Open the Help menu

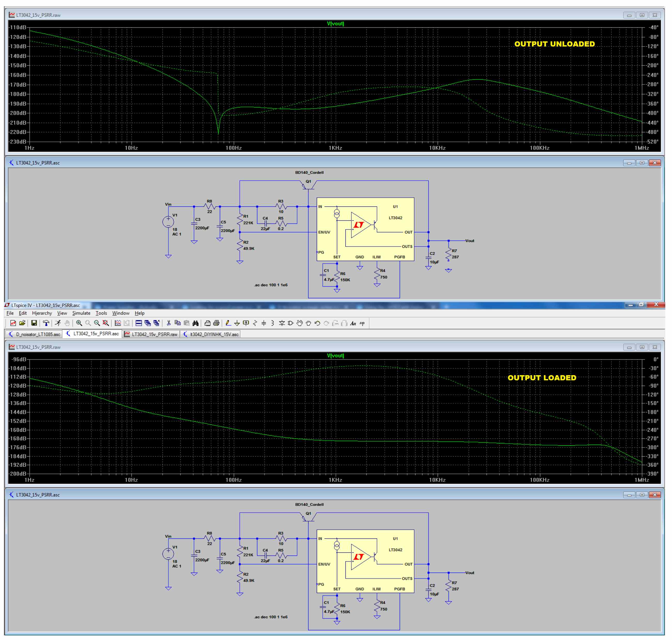(x=140, y=313)
